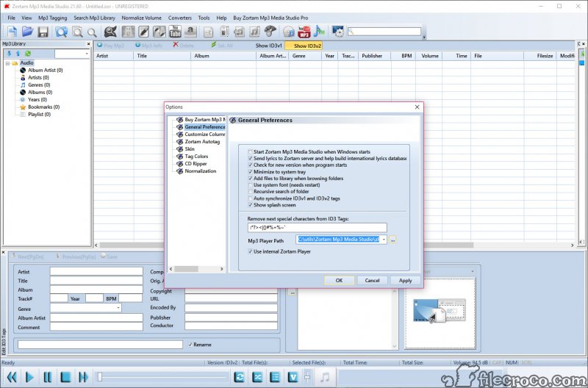
Task: Click the blue folder search icon
Action: [61, 32]
